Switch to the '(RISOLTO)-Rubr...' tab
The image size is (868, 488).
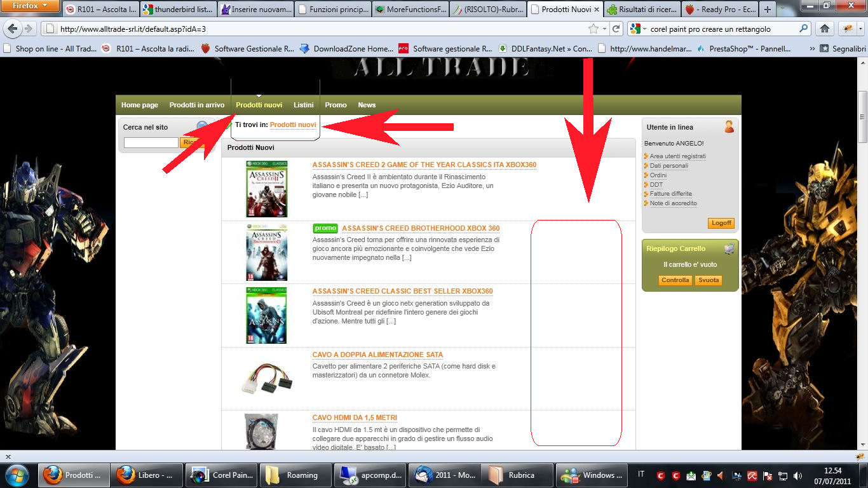(x=488, y=10)
